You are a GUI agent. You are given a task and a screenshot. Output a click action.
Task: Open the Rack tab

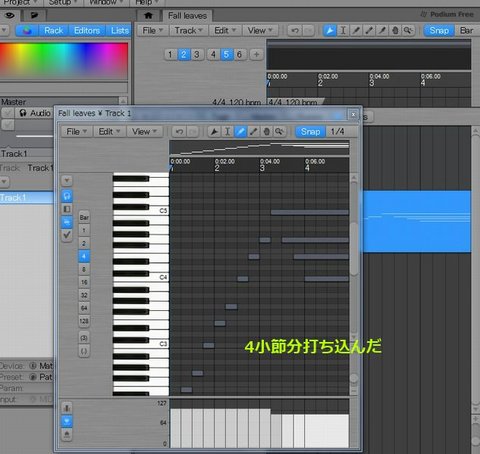pos(54,31)
